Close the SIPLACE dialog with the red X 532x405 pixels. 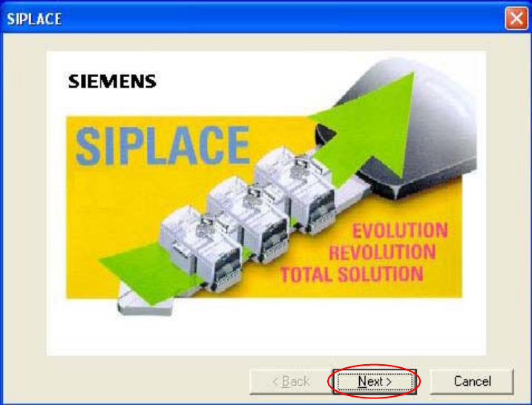516,19
